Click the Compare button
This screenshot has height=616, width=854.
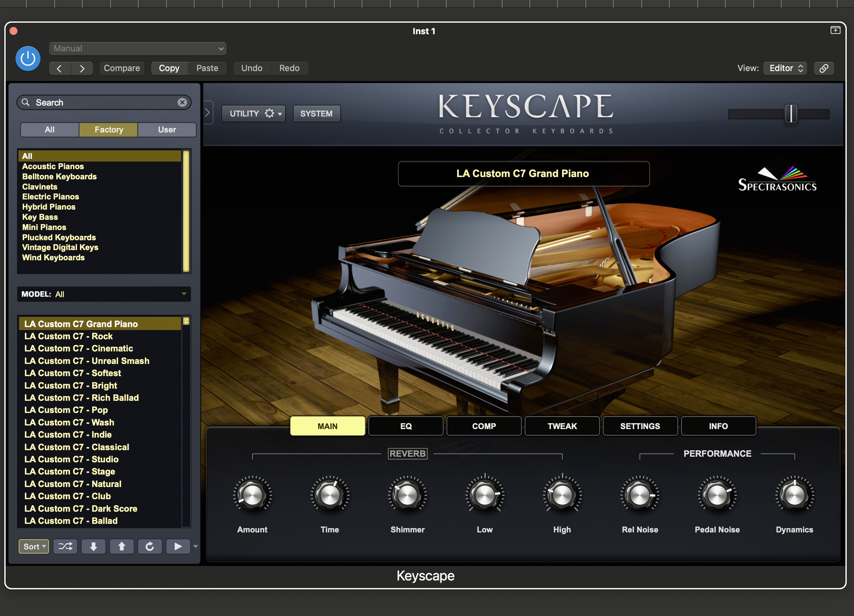(122, 68)
